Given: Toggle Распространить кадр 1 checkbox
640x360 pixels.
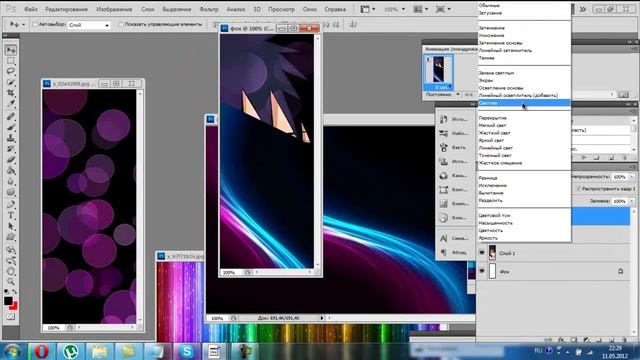Looking at the screenshot, I should (578, 189).
